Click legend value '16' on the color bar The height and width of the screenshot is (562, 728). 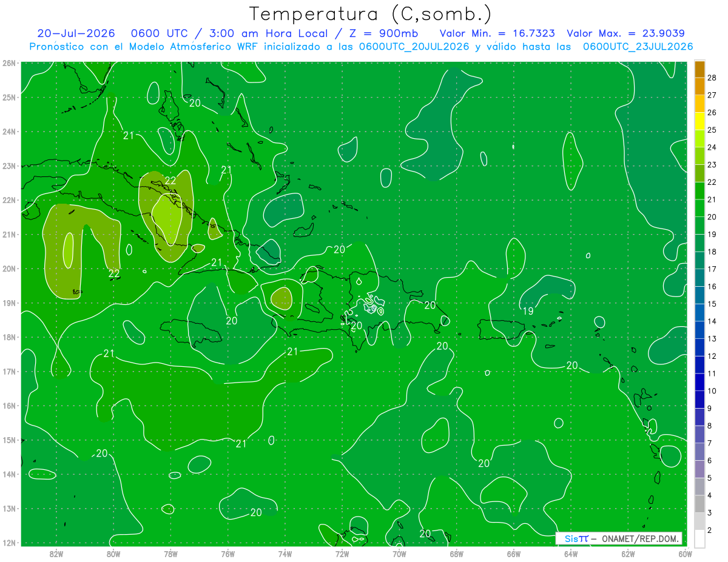tap(712, 286)
